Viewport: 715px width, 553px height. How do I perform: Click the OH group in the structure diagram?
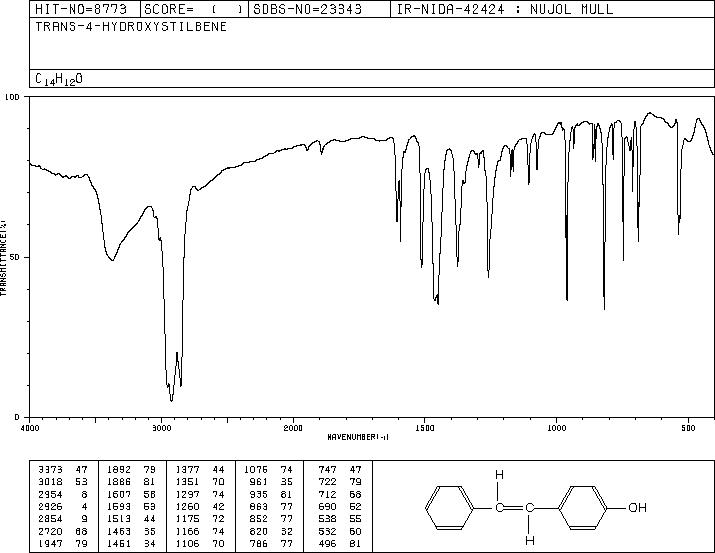[x=637, y=507]
